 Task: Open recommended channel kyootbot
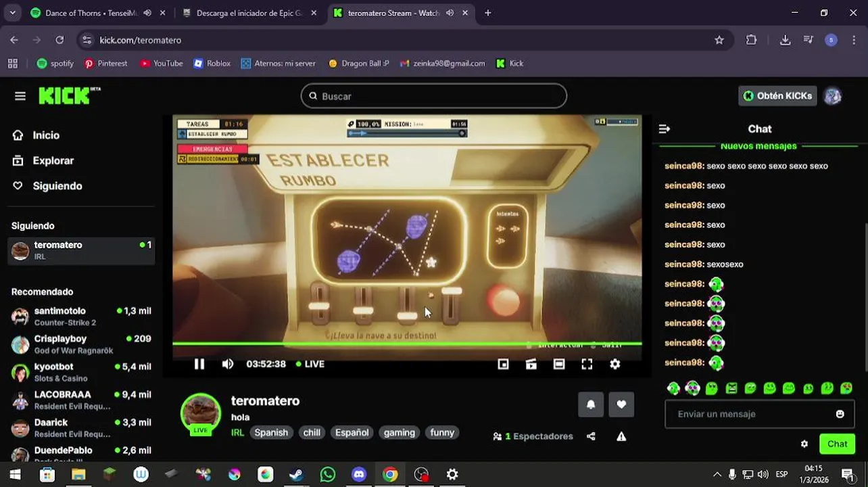point(81,372)
